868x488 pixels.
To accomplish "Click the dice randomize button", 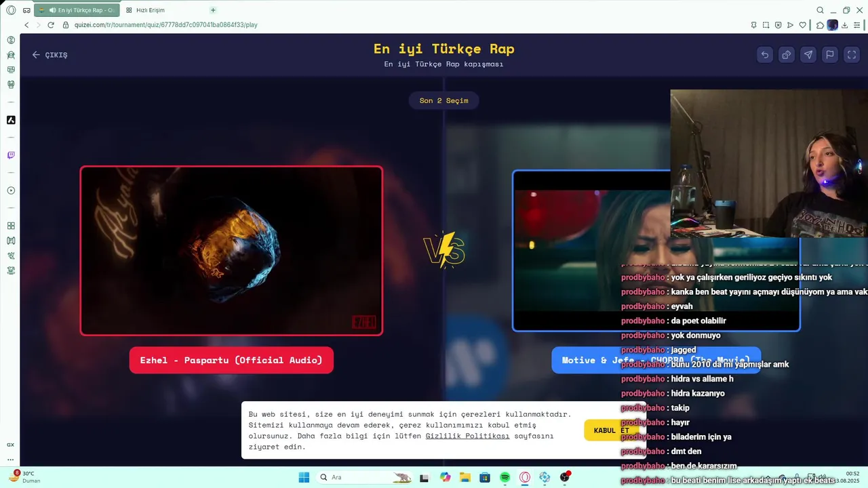I will 787,55.
